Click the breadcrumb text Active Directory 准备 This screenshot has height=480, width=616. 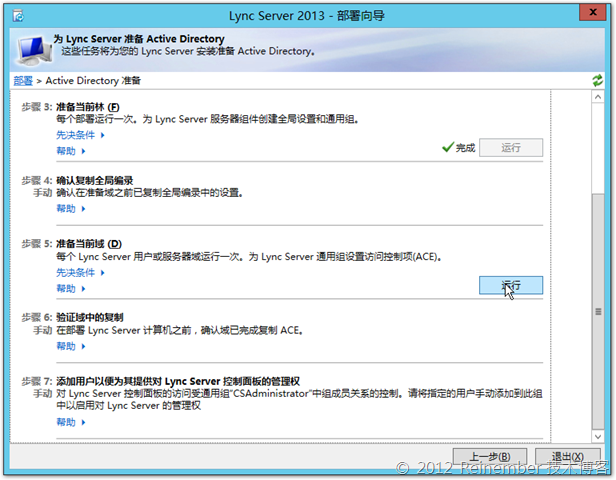(x=93, y=81)
